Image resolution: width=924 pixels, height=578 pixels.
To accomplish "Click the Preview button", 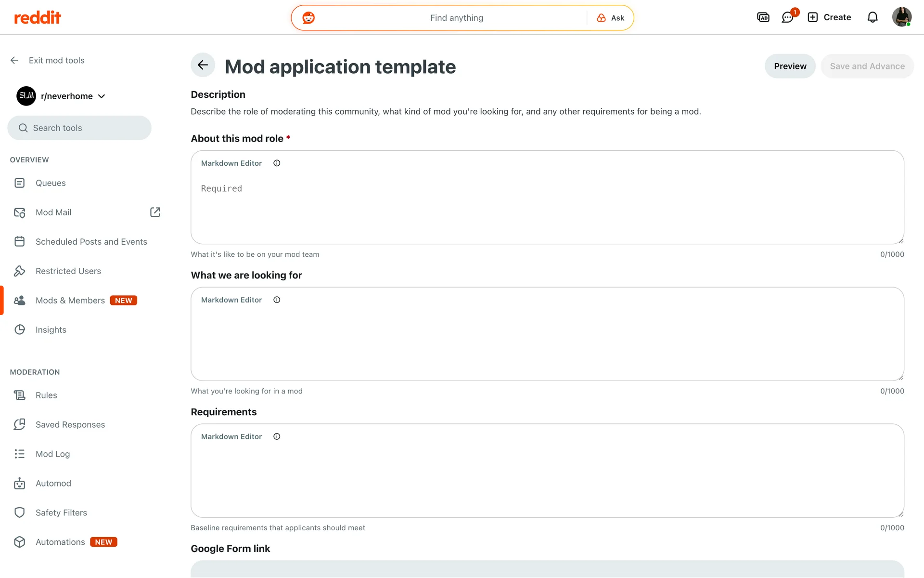I will point(790,66).
